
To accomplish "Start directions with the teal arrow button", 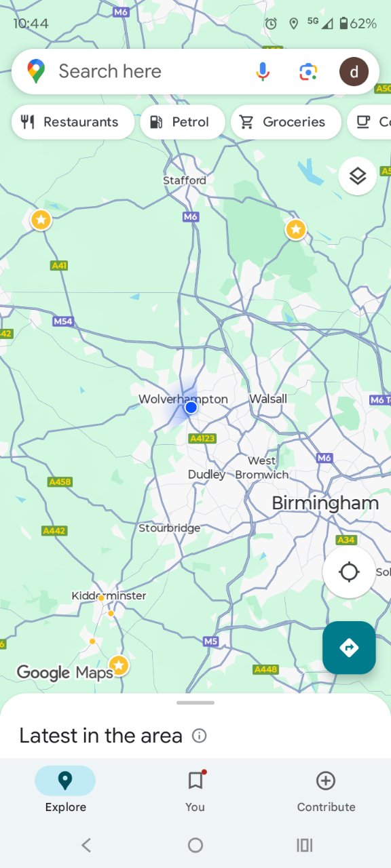I will tap(349, 648).
